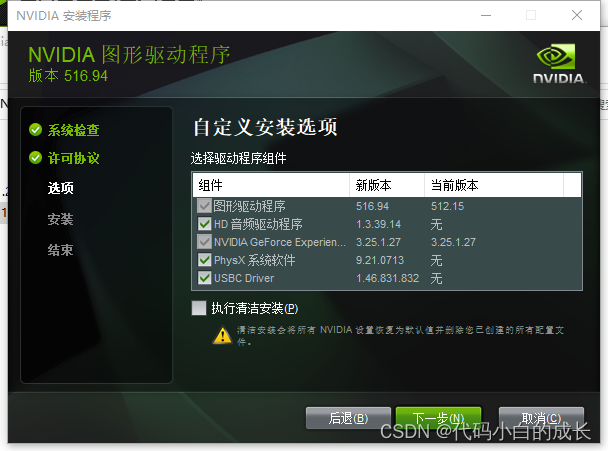Close the NVIDIA 安装程序 window
This screenshot has height=451, width=608.
coord(577,16)
